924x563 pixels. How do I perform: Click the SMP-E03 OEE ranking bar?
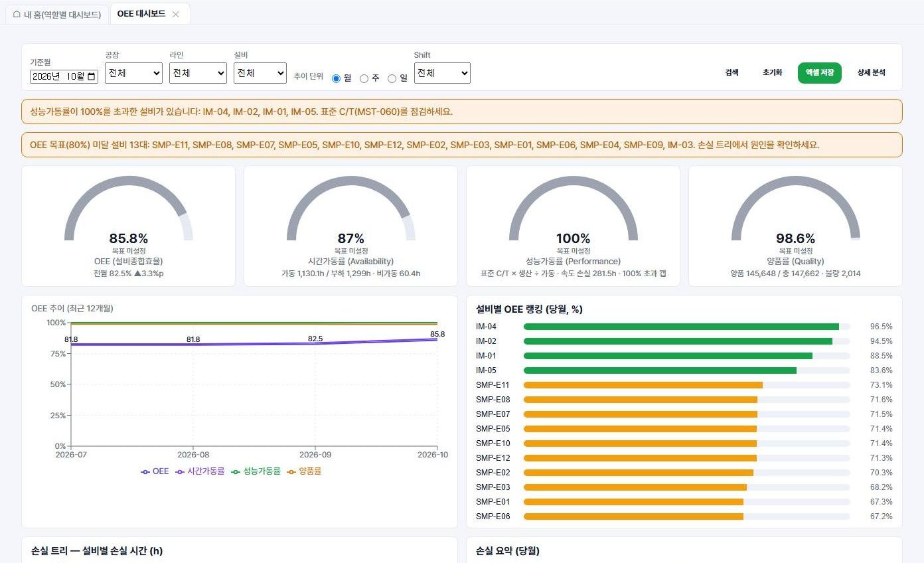tap(635, 487)
